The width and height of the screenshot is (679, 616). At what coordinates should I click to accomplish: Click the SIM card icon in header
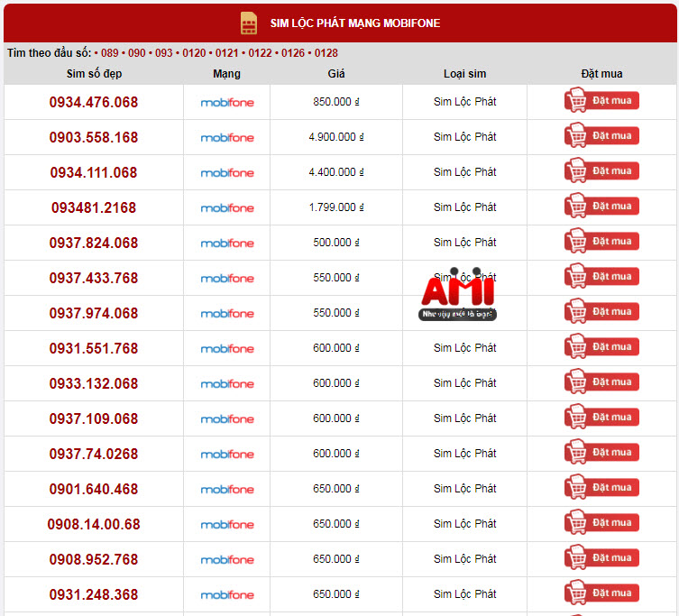249,23
